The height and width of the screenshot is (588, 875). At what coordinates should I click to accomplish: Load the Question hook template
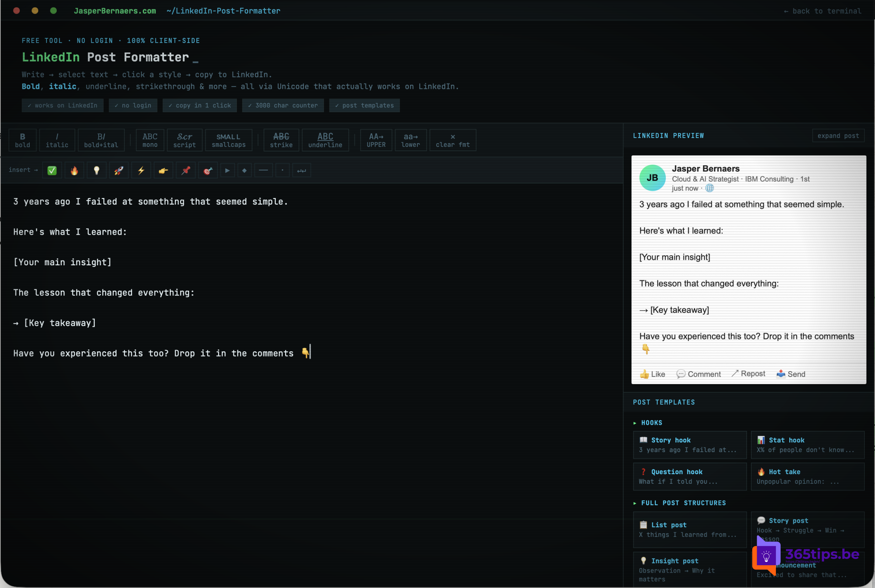[x=690, y=477]
